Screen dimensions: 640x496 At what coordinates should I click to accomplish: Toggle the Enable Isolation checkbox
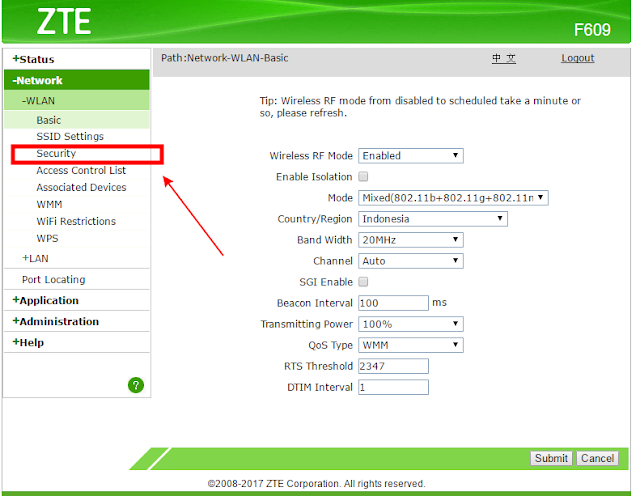pyautogui.click(x=363, y=176)
